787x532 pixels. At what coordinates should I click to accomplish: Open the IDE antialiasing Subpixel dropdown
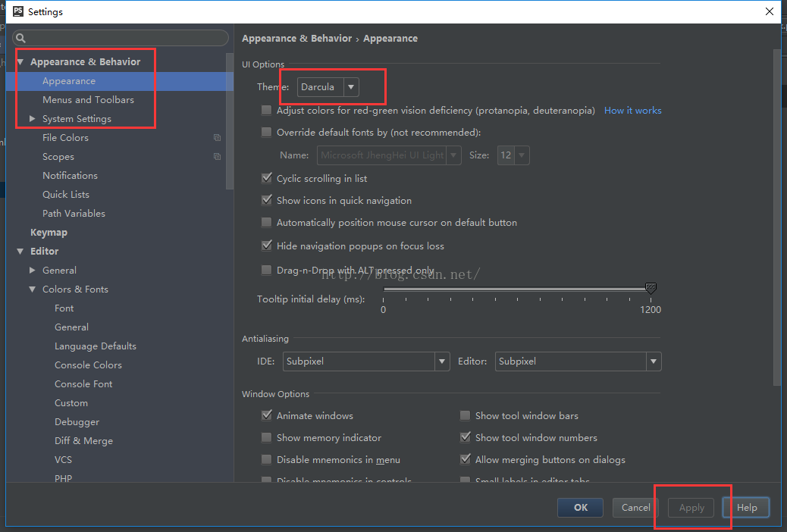point(367,362)
